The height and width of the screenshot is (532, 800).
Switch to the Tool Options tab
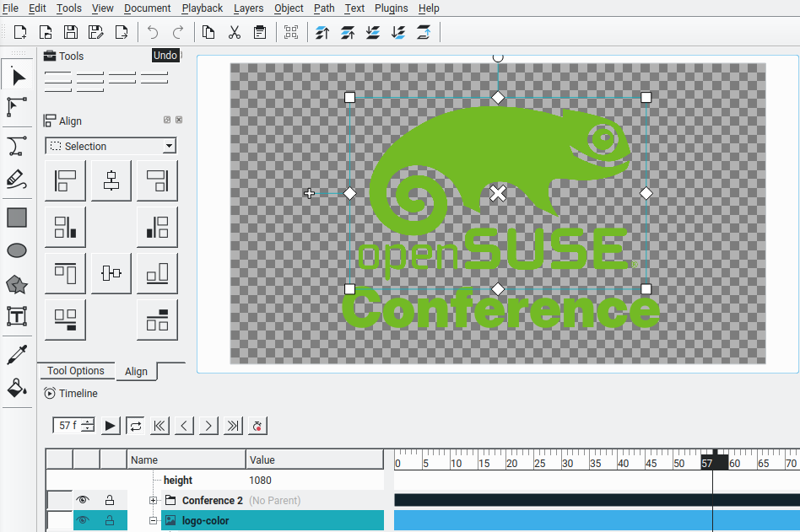[76, 371]
